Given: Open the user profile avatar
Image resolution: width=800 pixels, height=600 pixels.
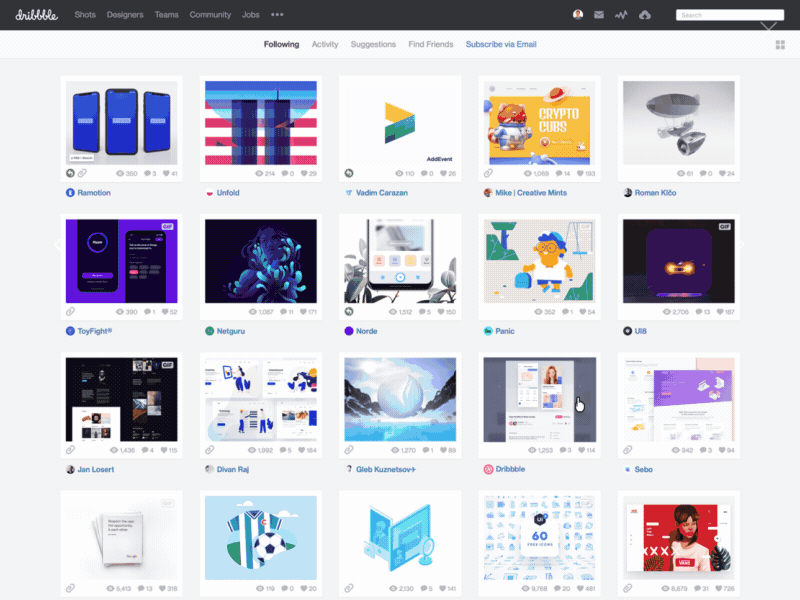Looking at the screenshot, I should [x=578, y=14].
